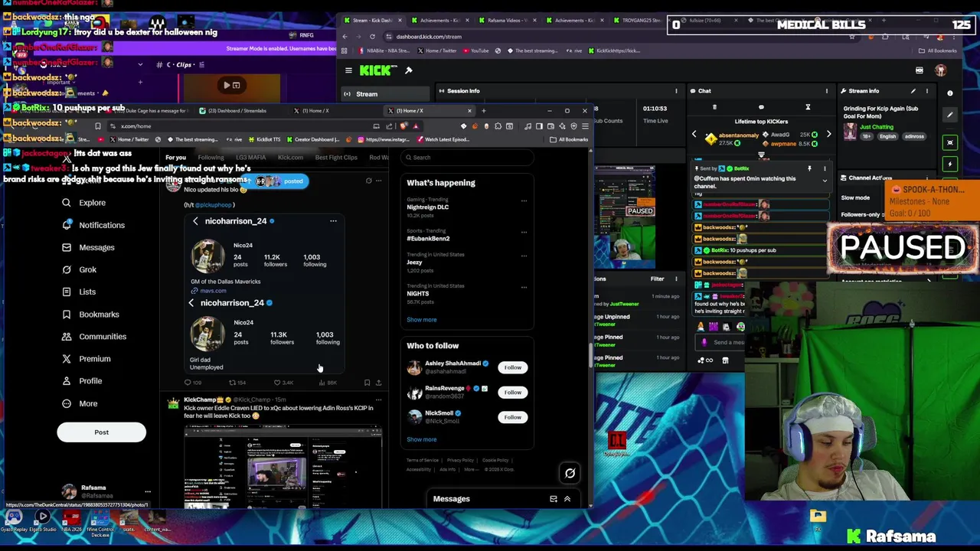Collapse pinned BotRix message chevron
The height and width of the screenshot is (551, 980).
[825, 181]
